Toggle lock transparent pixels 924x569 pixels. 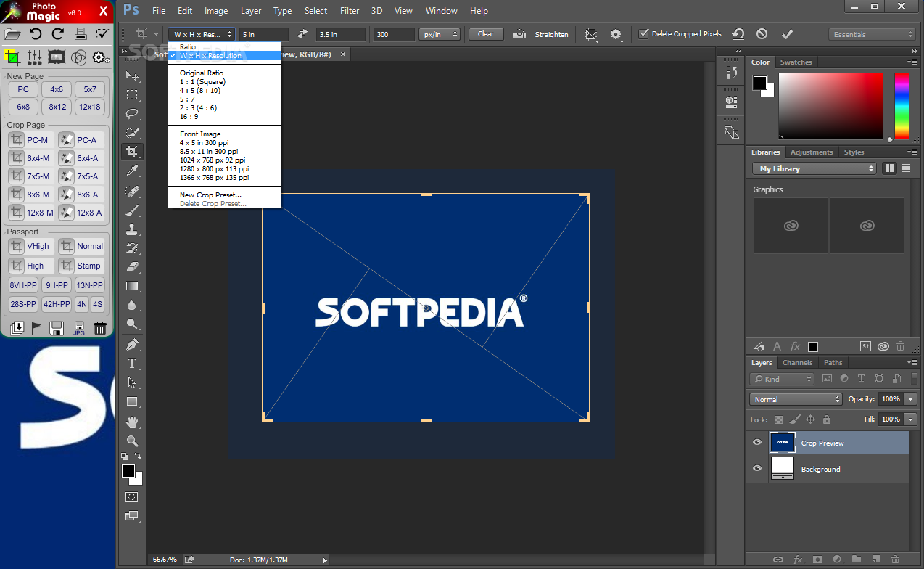(778, 419)
